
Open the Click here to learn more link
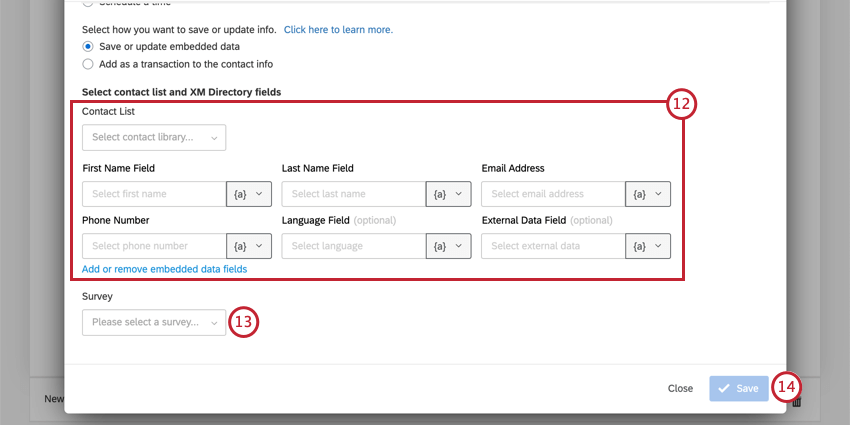point(338,30)
